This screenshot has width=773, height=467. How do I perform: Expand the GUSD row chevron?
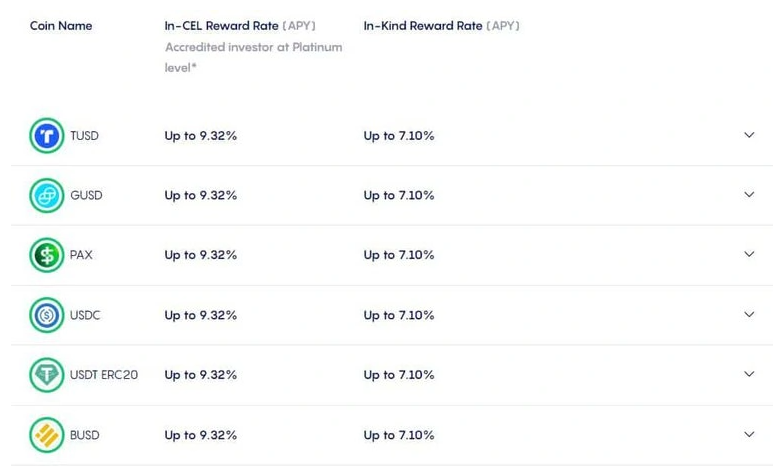click(x=749, y=195)
